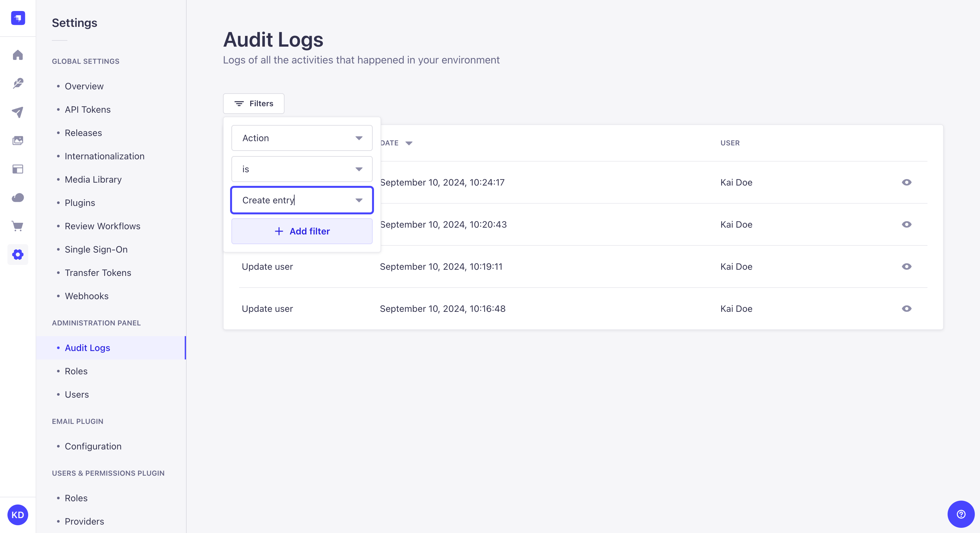The height and width of the screenshot is (533, 980).
Task: Click the help icon bottom right corner
Action: pyautogui.click(x=961, y=514)
